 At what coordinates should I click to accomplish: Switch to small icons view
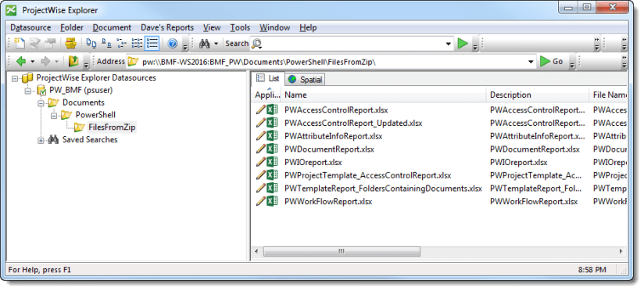point(106,43)
